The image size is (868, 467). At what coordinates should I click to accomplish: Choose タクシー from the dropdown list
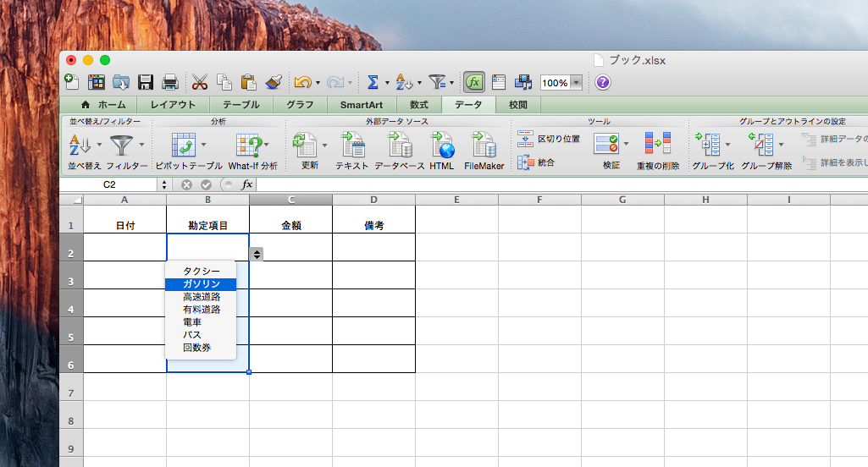click(201, 271)
